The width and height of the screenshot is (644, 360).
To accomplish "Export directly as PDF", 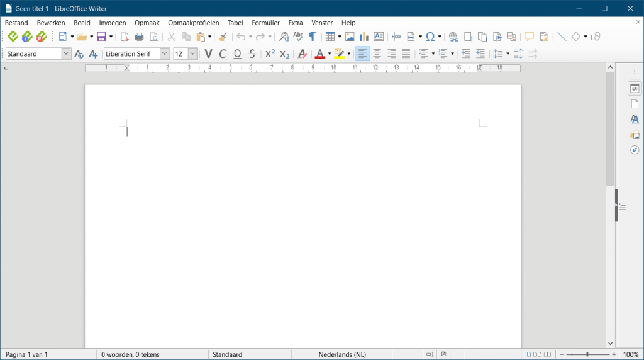I will 125,37.
